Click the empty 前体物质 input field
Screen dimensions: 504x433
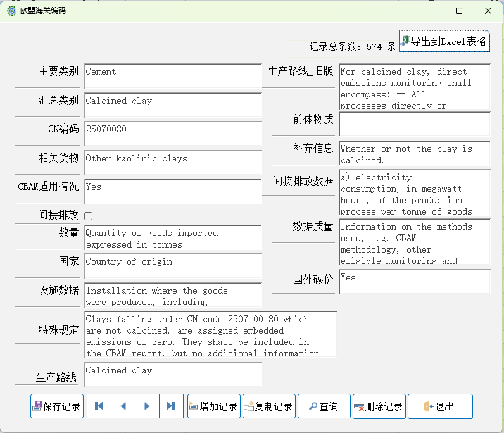(x=414, y=124)
